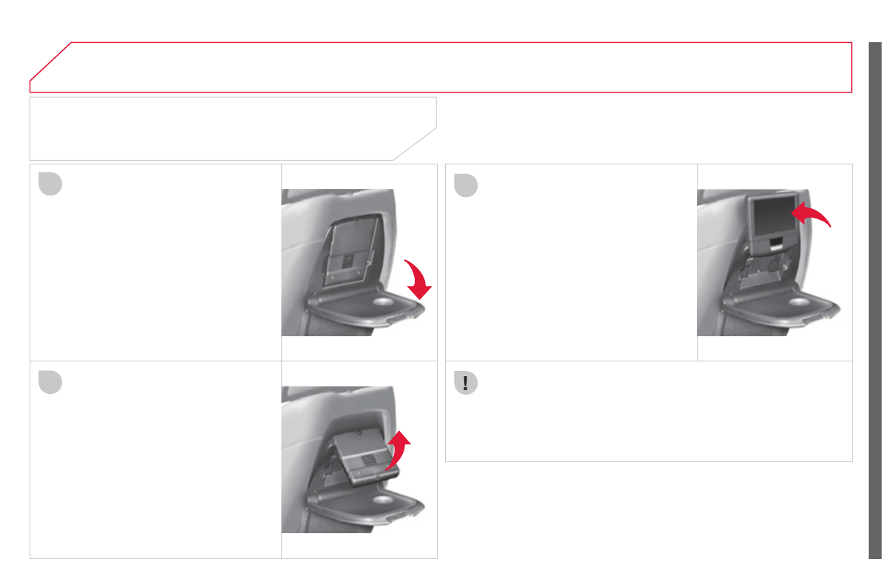Image resolution: width=882 pixels, height=588 pixels.
Task: Select the gray step bullet in the top-left panel
Action: coord(50,184)
